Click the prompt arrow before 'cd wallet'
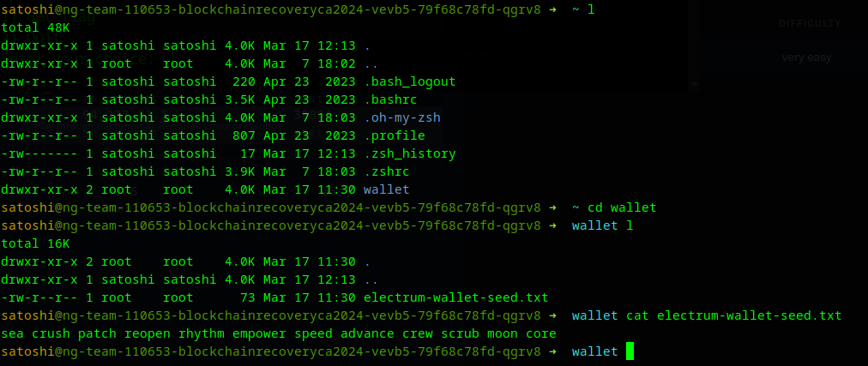The image size is (868, 366). click(x=552, y=208)
